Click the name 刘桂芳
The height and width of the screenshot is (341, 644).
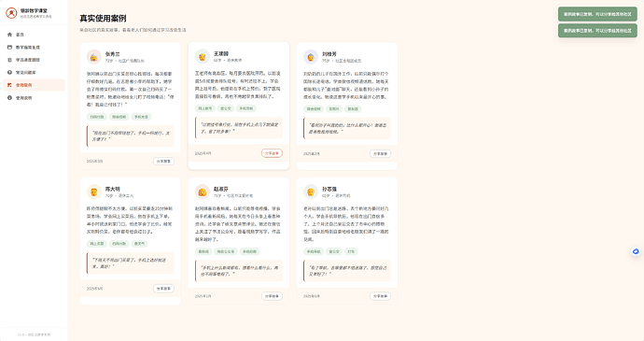pos(329,54)
